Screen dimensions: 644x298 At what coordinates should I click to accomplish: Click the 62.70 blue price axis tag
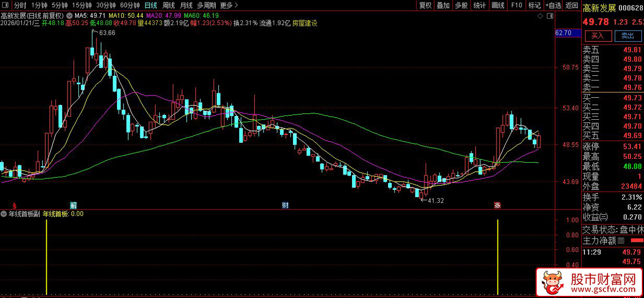tap(568, 33)
